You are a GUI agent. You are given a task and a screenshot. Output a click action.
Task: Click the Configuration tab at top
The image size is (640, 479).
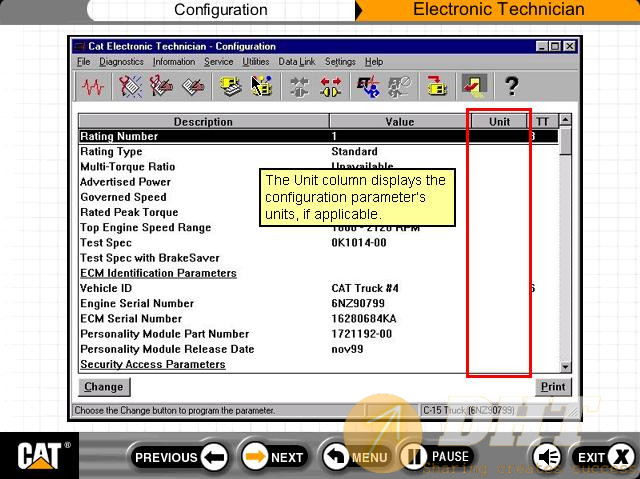click(x=221, y=10)
